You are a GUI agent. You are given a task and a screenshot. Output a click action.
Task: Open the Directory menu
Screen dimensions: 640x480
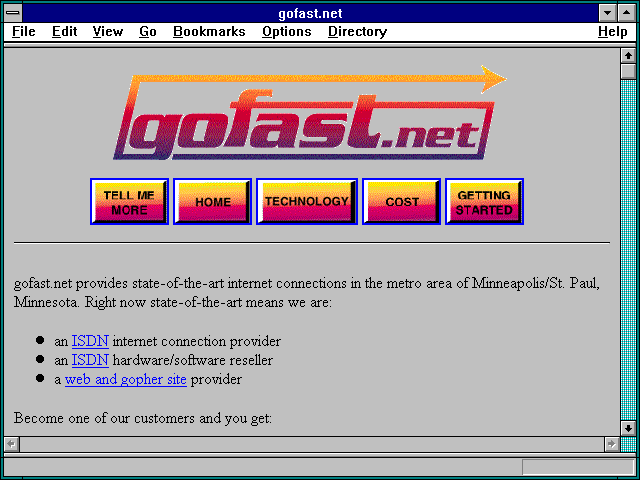tap(358, 31)
